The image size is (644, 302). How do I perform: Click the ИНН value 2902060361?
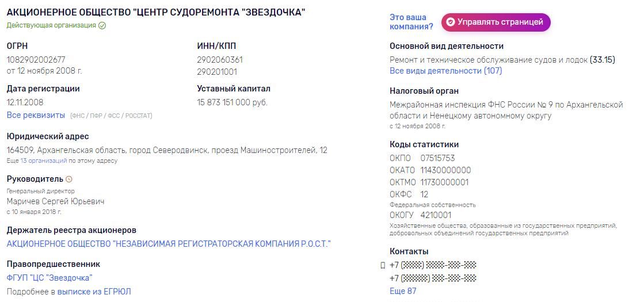(x=220, y=60)
